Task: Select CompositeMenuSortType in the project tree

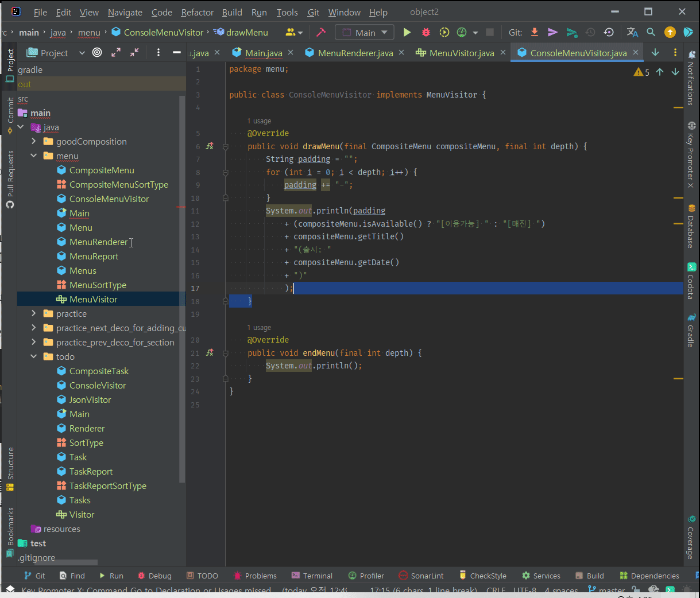Action: [118, 184]
